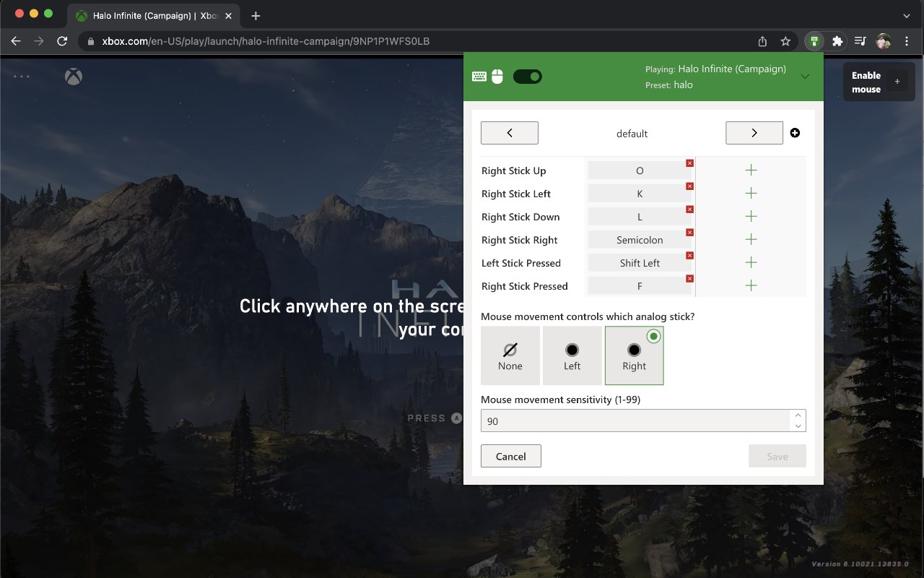Viewport: 924px width, 578px height.
Task: Select Right analog stick for mouse movement
Action: (635, 355)
